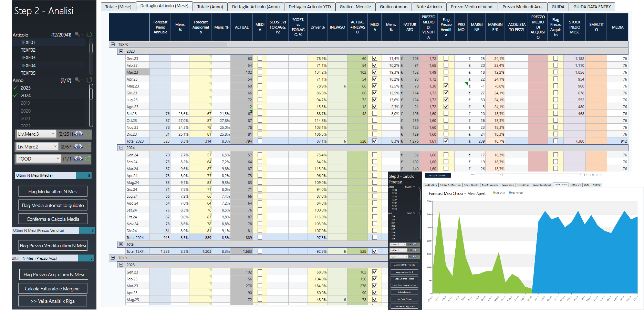Click the Driver % column header
644x310 pixels.
click(x=318, y=27)
